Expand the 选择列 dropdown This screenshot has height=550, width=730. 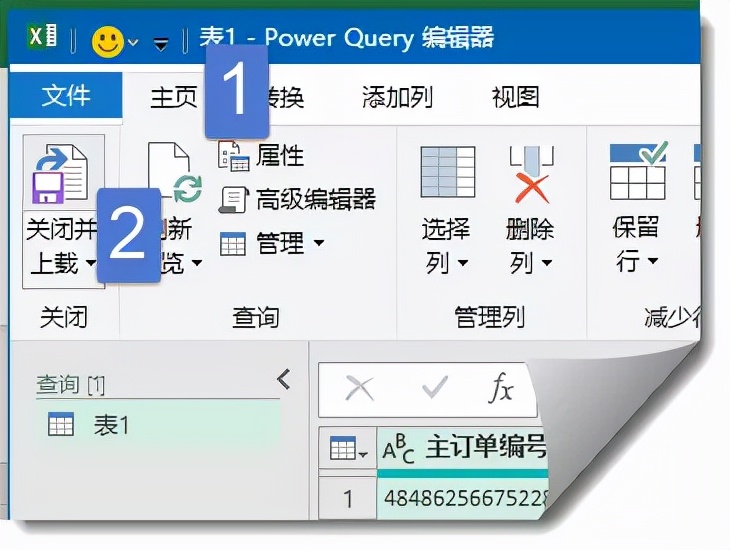click(462, 263)
